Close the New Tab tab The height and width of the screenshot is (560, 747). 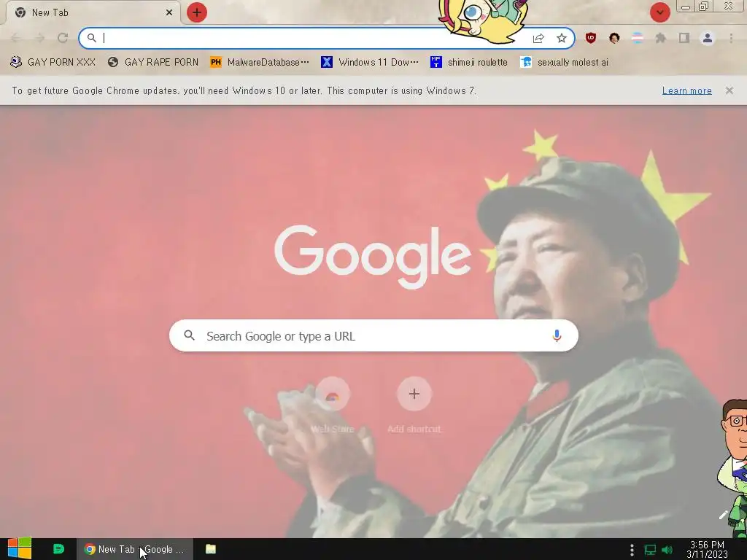pyautogui.click(x=169, y=13)
